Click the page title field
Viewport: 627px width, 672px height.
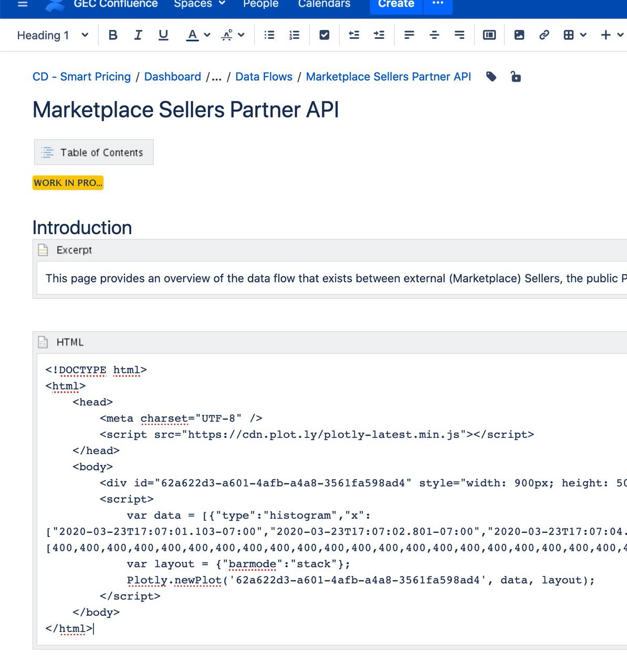point(185,110)
